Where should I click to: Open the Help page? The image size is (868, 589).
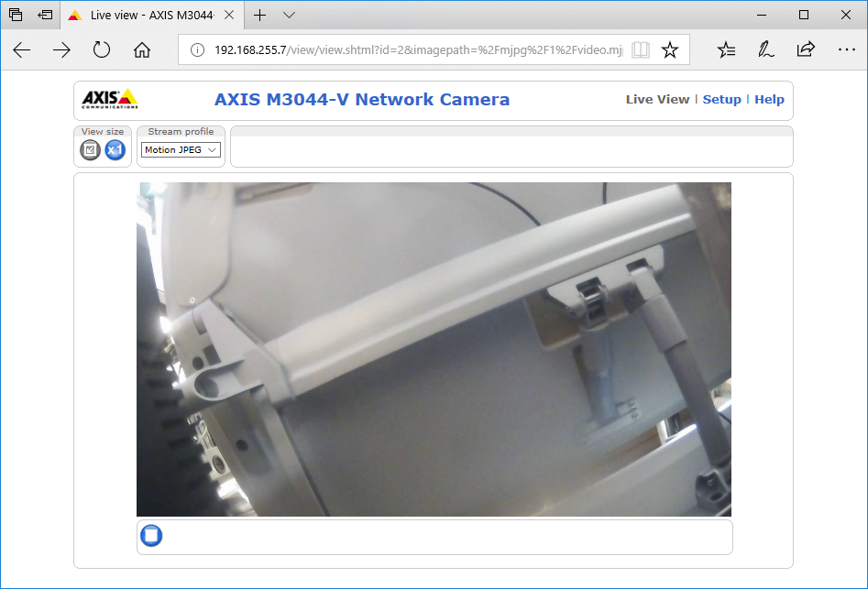click(769, 100)
